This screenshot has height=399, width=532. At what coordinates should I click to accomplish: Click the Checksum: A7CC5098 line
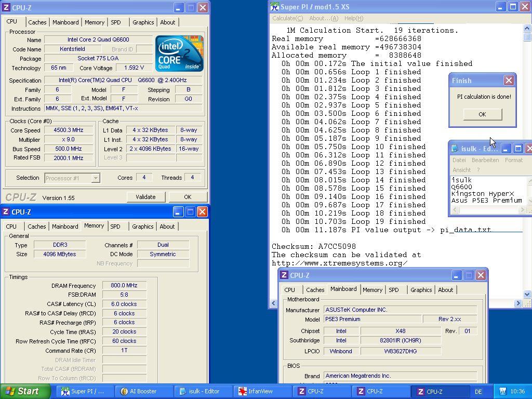[x=313, y=247]
